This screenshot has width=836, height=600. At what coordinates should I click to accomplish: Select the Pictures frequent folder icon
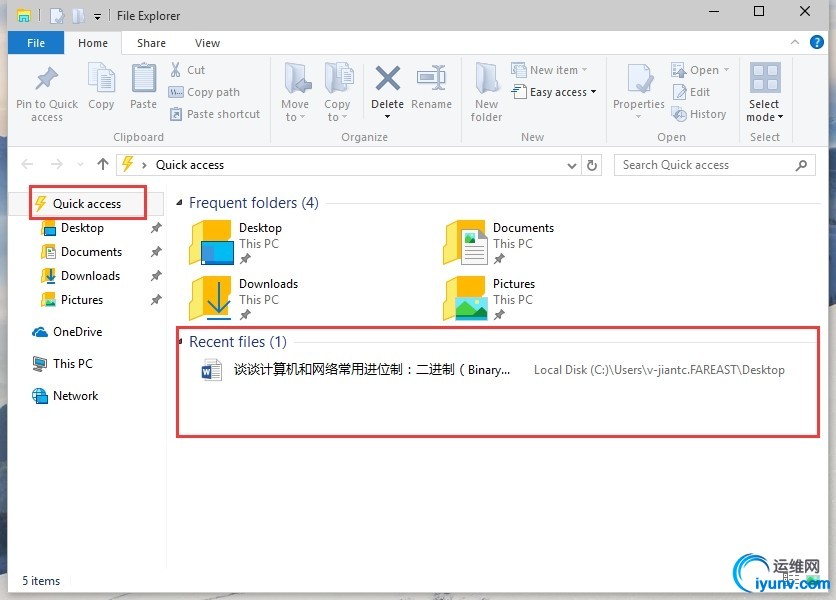point(465,298)
